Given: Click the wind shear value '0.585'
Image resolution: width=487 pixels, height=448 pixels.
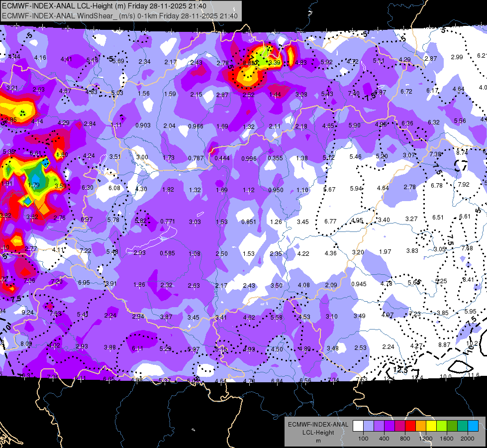Looking at the screenshot, I should coord(167,253).
